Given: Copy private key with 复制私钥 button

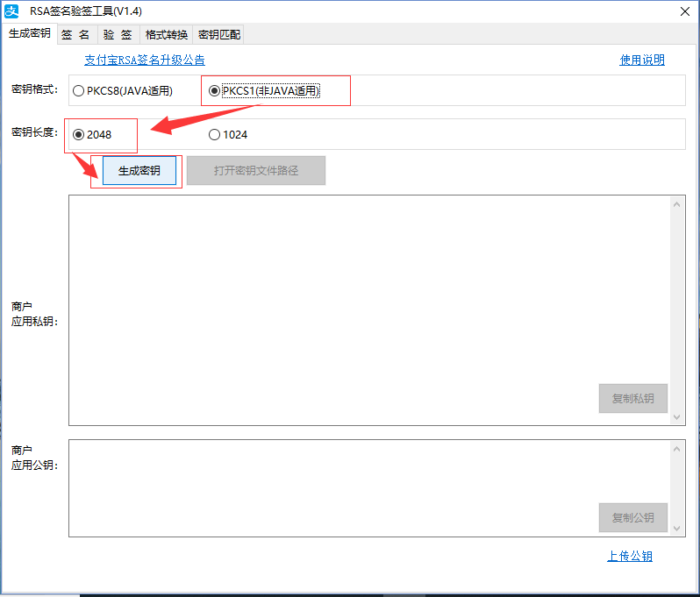Looking at the screenshot, I should click(632, 398).
